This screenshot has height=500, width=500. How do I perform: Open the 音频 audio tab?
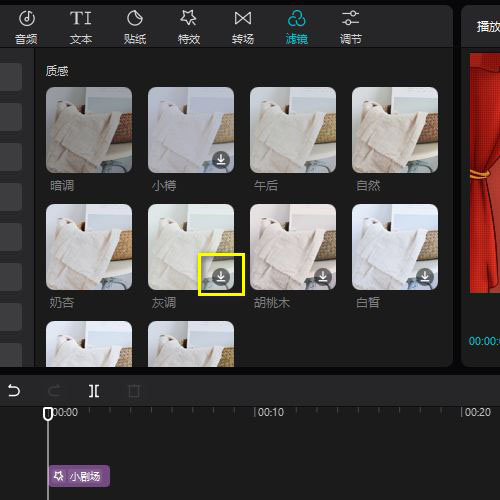point(26,28)
